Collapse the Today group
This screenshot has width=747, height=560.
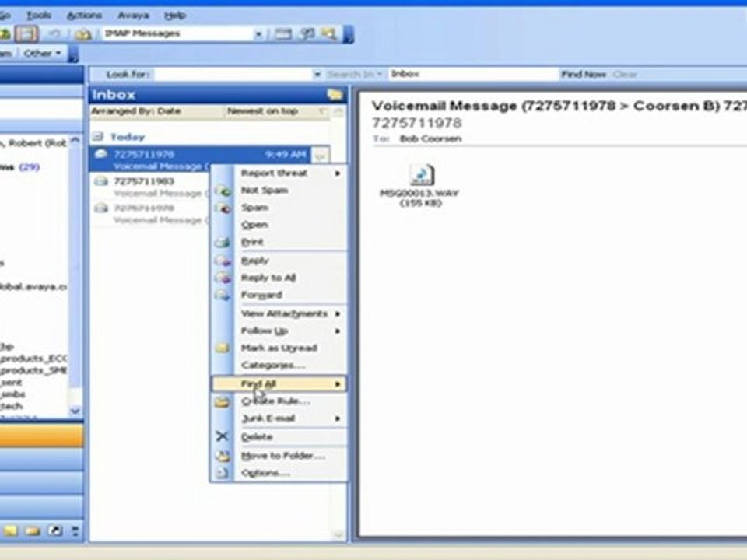point(98,137)
